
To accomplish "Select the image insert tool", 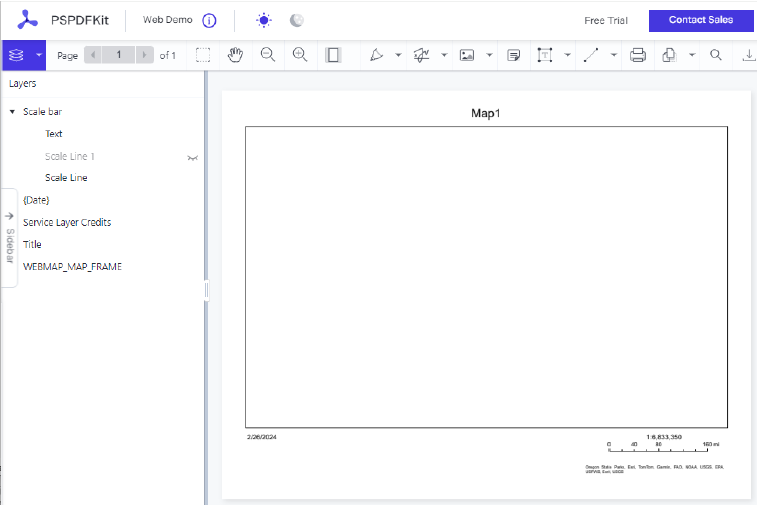I will point(467,55).
